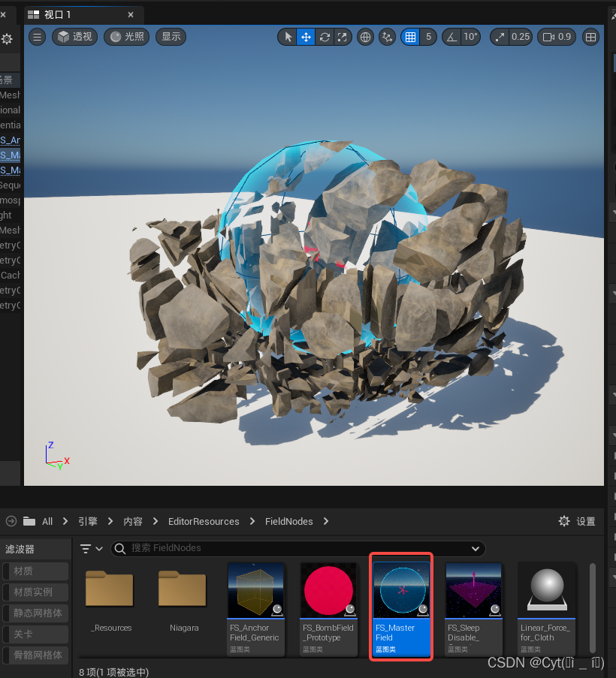Open the 透视 perspective dropdown

pyautogui.click(x=74, y=37)
